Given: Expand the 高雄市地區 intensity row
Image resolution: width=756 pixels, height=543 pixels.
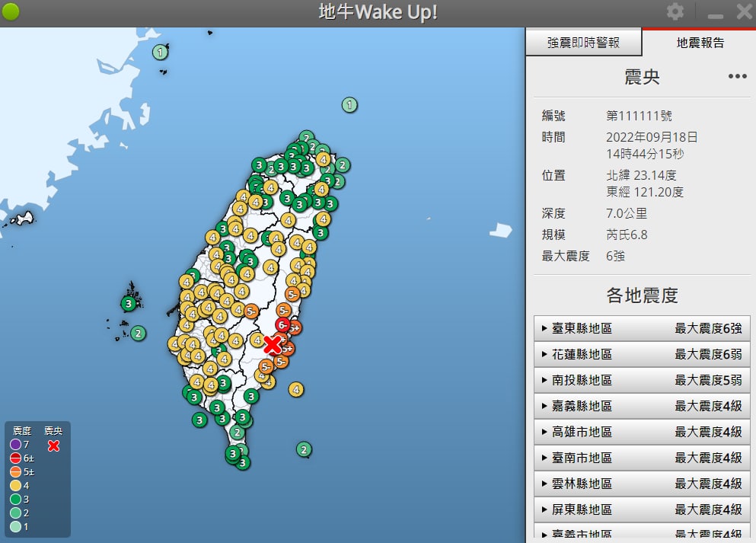Looking at the screenshot, I should [x=642, y=432].
